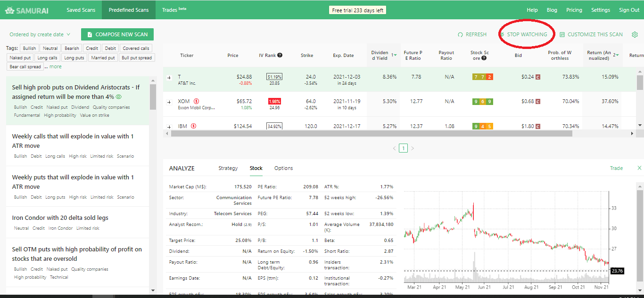Click the page 1 pagination box

403,148
